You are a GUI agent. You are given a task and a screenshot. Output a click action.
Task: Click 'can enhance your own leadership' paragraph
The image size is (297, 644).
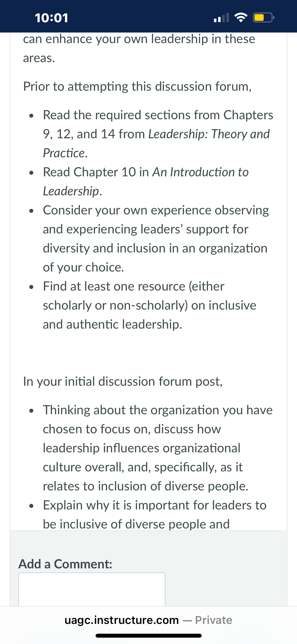(x=139, y=48)
